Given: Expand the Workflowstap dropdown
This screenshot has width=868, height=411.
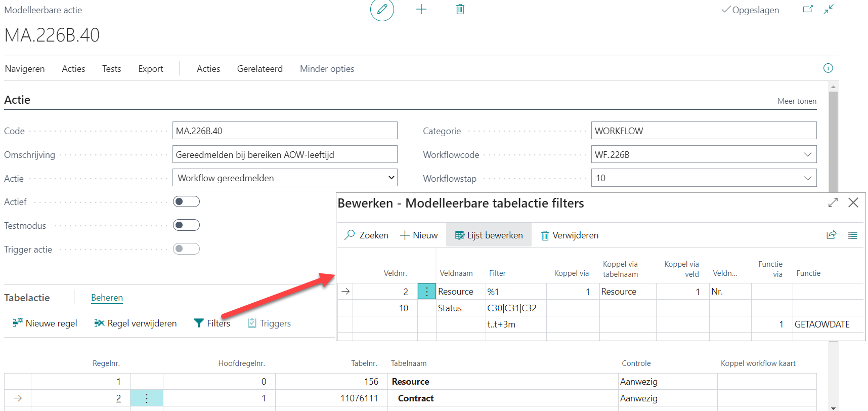Looking at the screenshot, I should pos(807,178).
